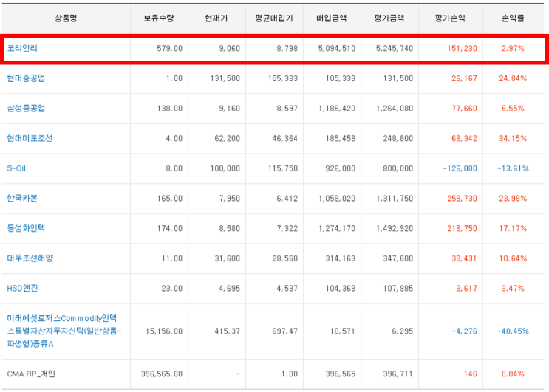Select 한국카본 quantity 165.00
This screenshot has height=392, width=549.
coord(169,199)
